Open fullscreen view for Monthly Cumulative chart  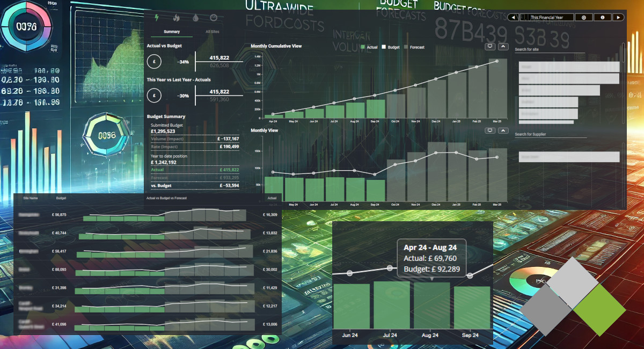pos(490,47)
